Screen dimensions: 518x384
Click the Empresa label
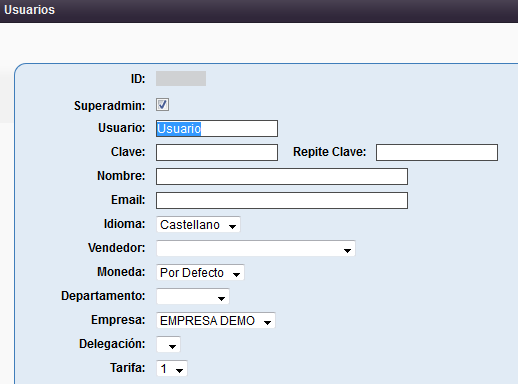[118, 320]
